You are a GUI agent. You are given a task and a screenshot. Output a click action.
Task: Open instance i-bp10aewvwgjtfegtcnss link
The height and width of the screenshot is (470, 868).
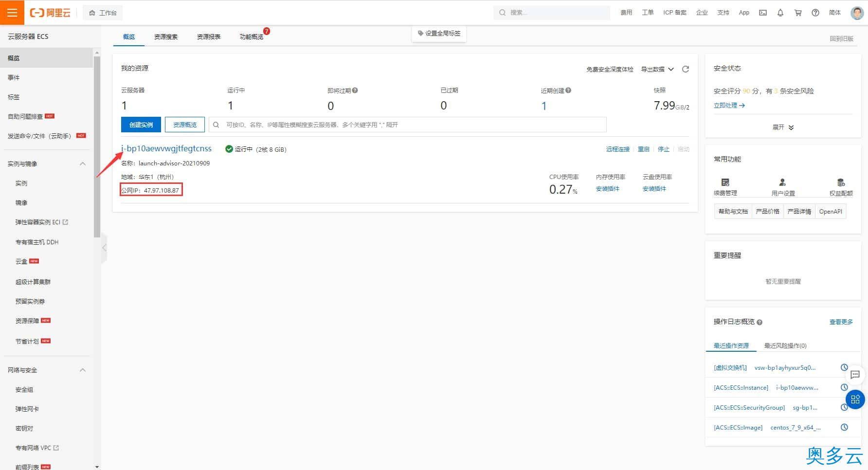pyautogui.click(x=166, y=148)
